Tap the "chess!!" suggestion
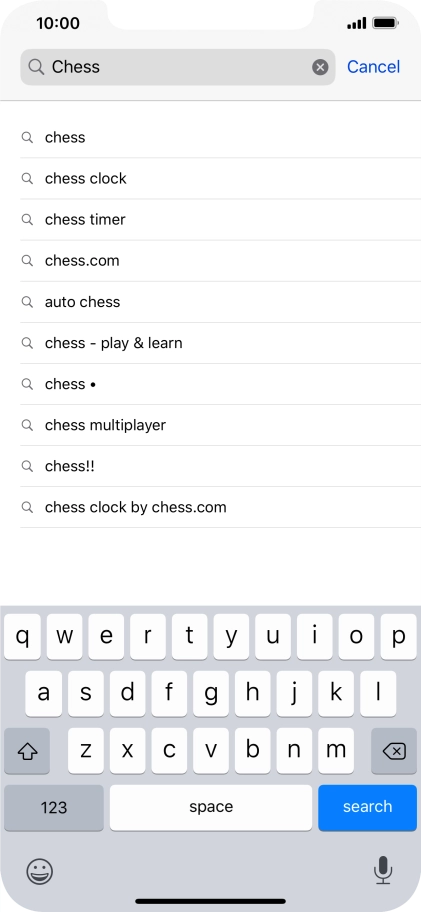This screenshot has height=912, width=421. coord(220,466)
